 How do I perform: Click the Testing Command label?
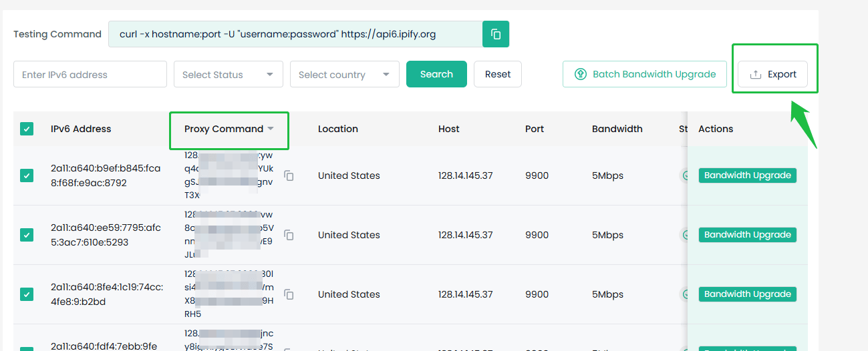(x=57, y=34)
